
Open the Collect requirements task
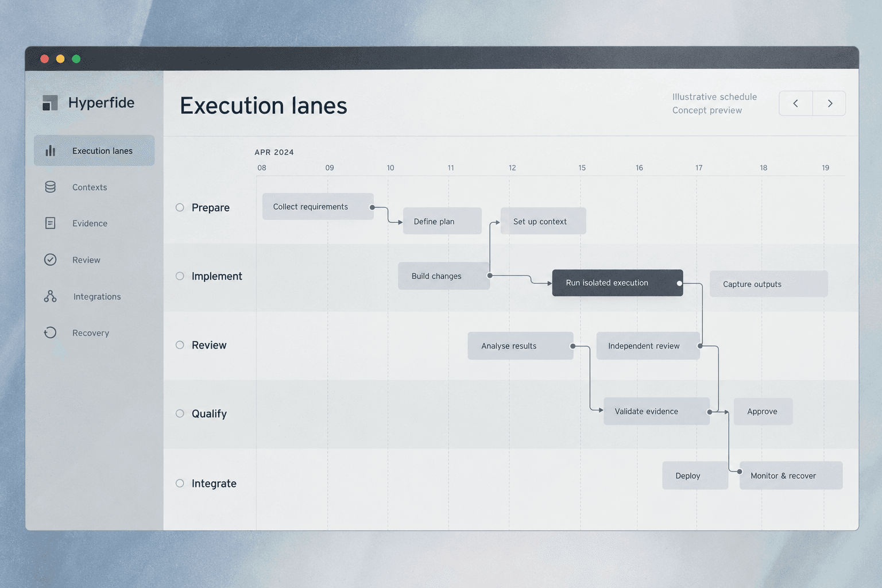pos(318,207)
